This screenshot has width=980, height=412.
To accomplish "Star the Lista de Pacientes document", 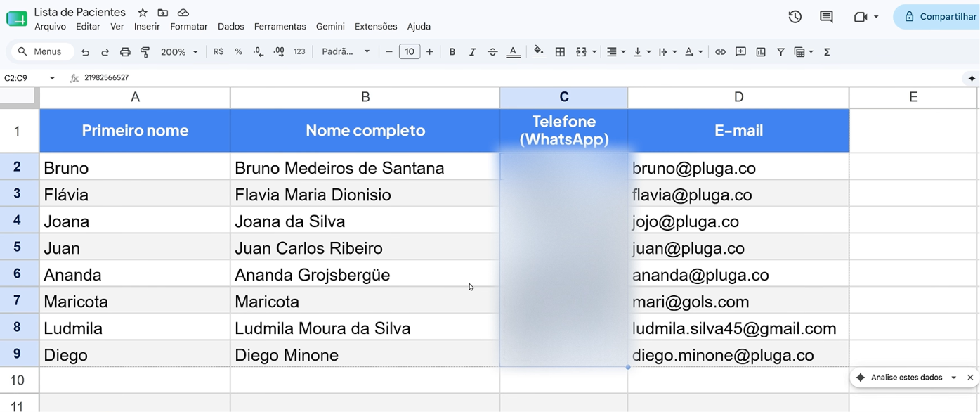I will (143, 13).
